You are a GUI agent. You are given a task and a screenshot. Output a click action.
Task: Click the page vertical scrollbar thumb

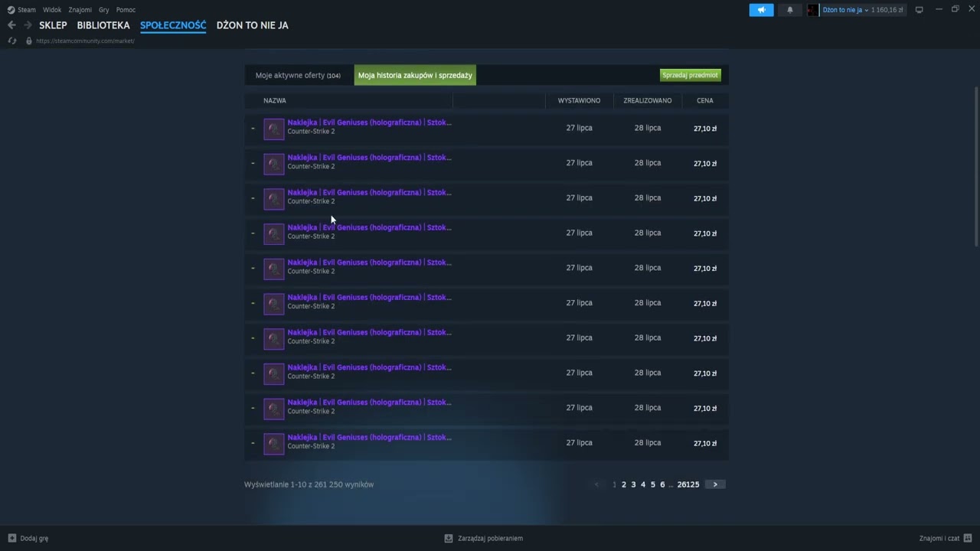[x=976, y=166]
